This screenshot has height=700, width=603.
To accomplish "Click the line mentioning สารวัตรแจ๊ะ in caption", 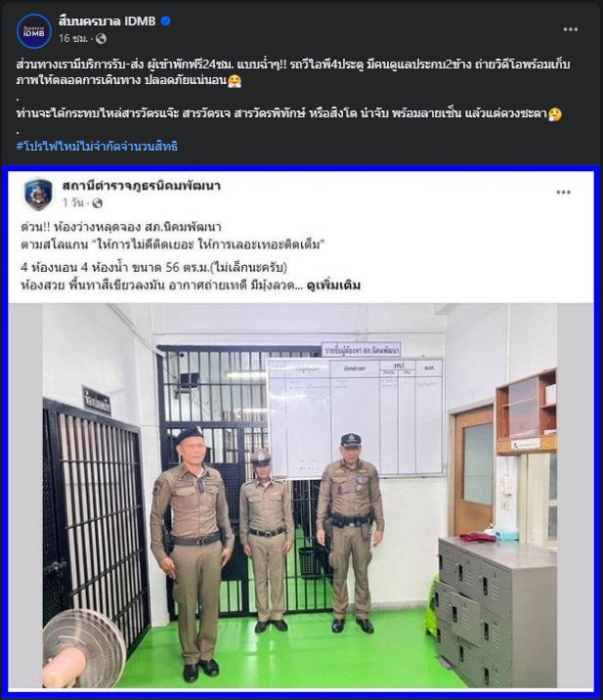I will pos(288,113).
